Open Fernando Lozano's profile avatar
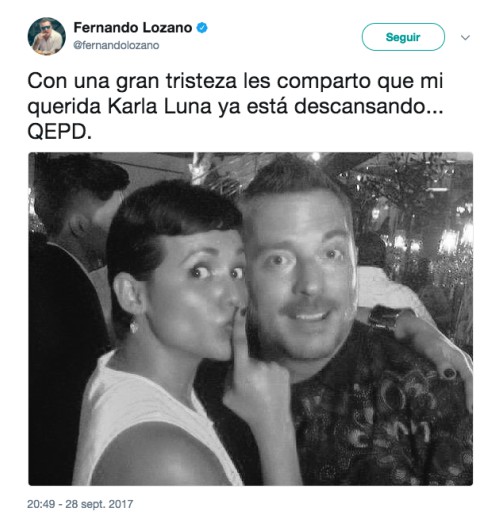Image resolution: width=500 pixels, height=520 pixels. click(46, 36)
